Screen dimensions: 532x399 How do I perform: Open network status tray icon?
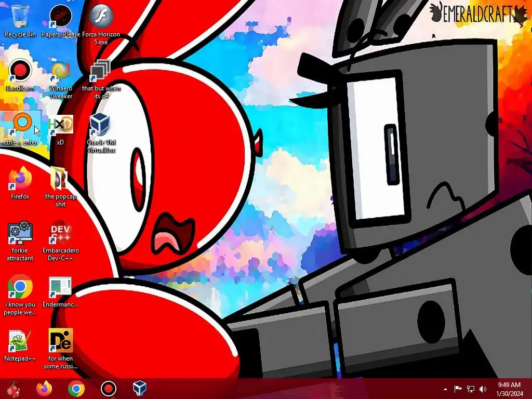click(x=471, y=389)
